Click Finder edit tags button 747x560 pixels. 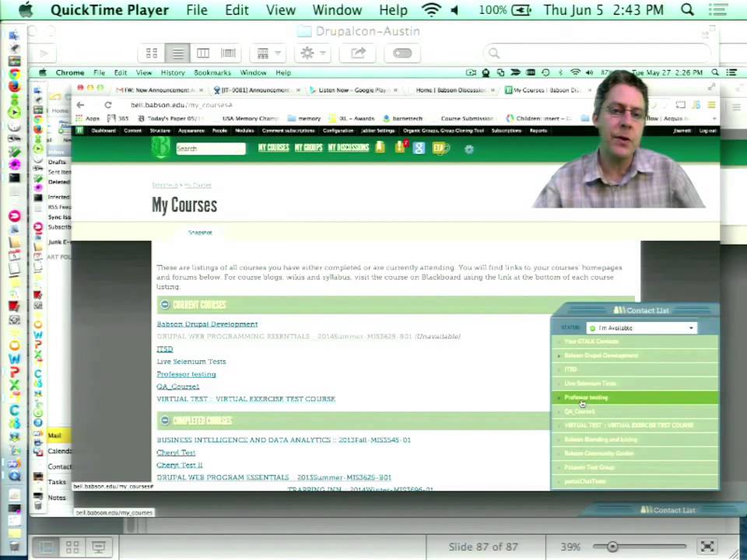coord(402,53)
